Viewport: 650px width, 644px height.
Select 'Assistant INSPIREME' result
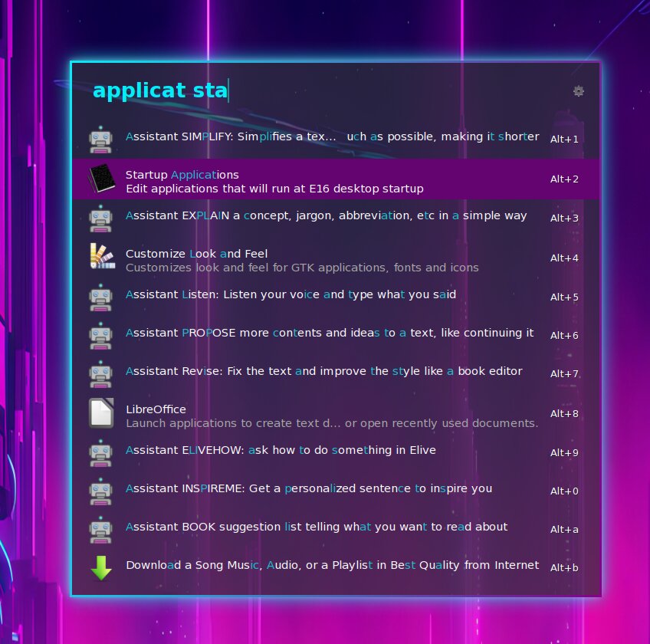336,491
